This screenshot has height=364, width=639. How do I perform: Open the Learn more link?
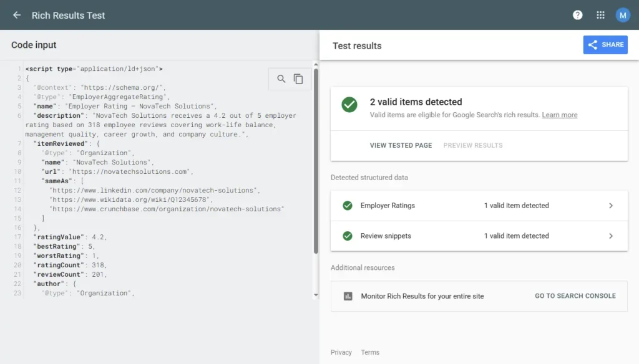[560, 115]
